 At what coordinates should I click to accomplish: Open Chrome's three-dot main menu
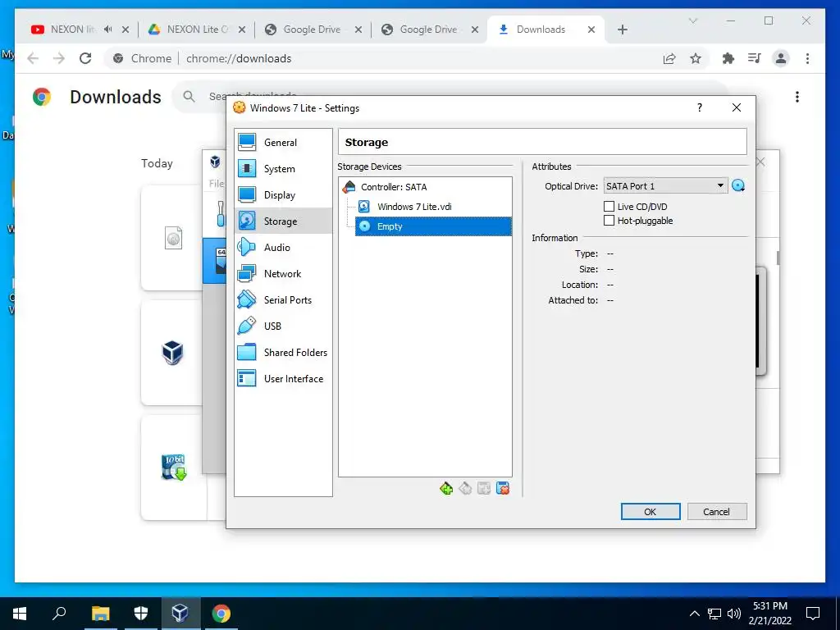pos(807,58)
